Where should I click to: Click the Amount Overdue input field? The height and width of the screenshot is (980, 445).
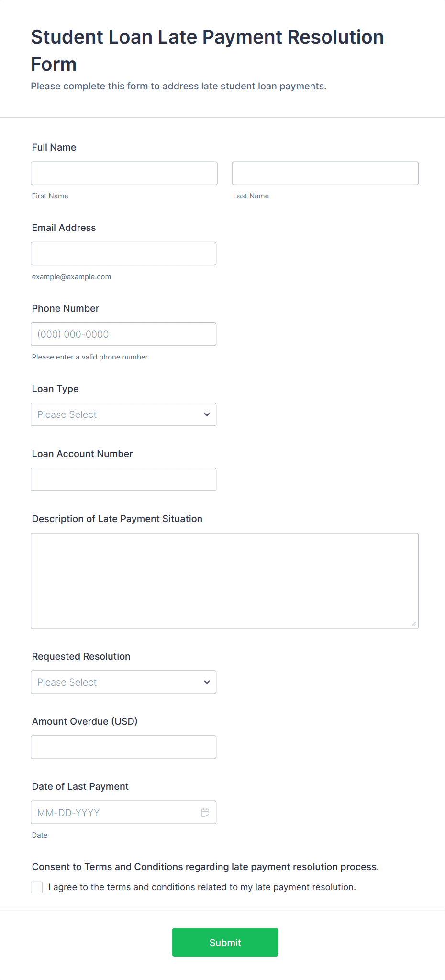coord(123,747)
